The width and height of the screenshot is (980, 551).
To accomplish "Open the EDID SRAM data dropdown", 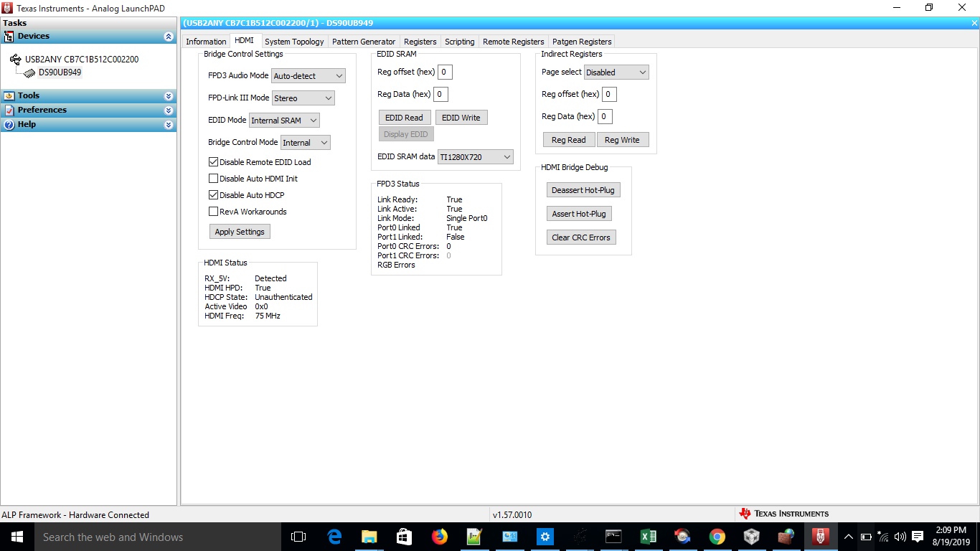I will click(x=476, y=157).
